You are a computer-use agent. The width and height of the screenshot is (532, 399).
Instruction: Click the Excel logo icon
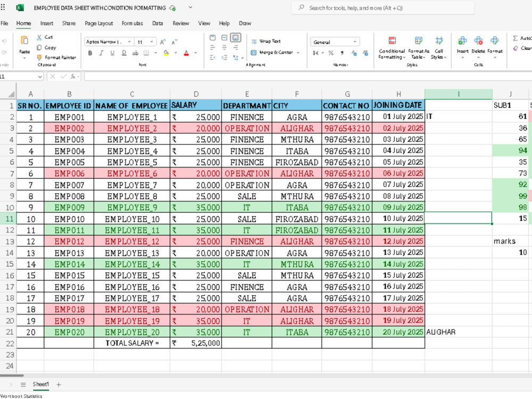tap(20, 8)
